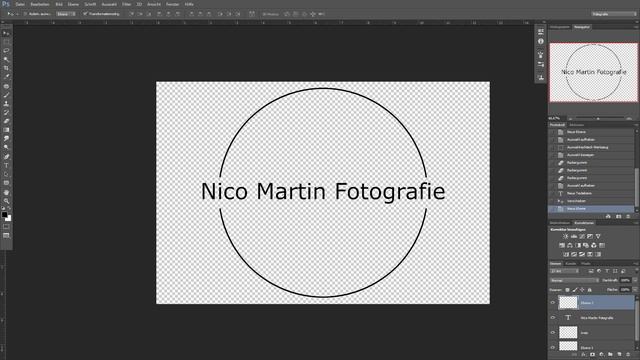Delete current state in Protokoll panel
The height and width of the screenshot is (360, 640).
(x=628, y=216)
